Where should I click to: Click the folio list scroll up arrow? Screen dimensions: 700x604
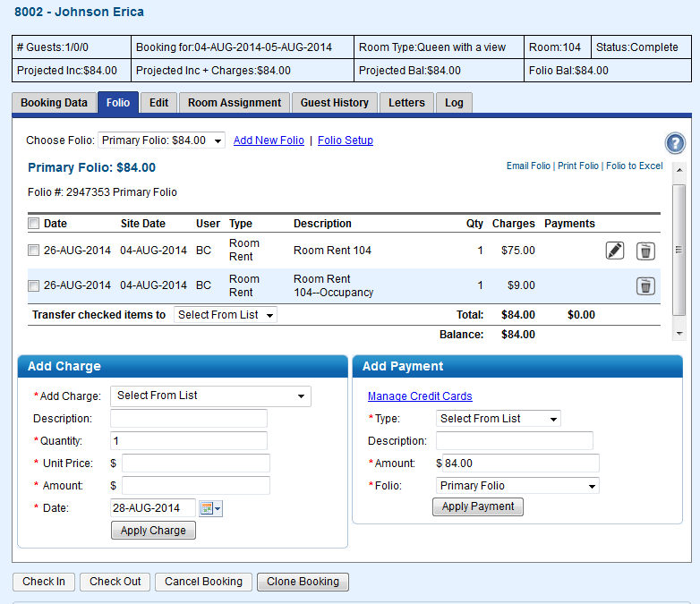coord(679,170)
